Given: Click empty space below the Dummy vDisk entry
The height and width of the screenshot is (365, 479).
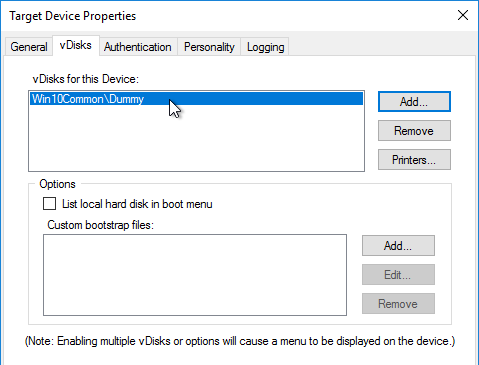Looking at the screenshot, I should tap(196, 138).
